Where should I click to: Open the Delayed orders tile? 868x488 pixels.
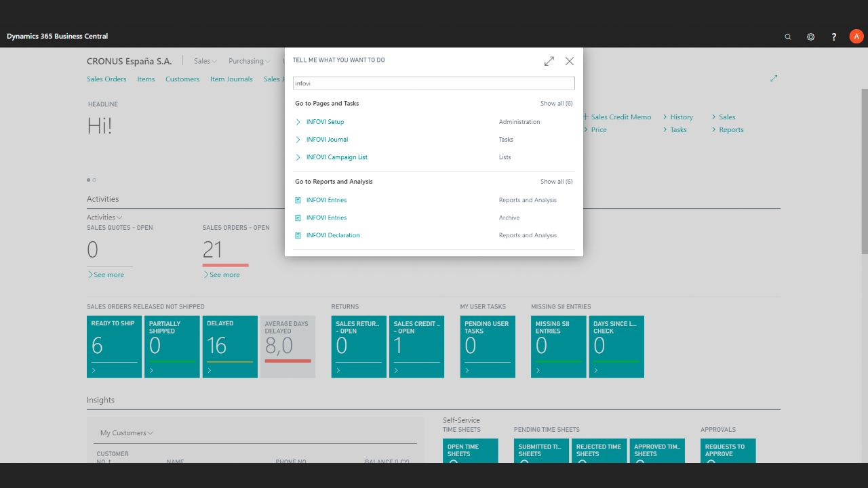[x=230, y=347]
